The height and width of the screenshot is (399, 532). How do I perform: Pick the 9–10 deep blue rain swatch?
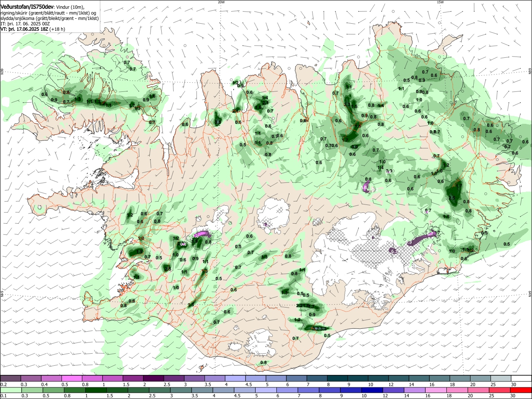pyautogui.click(x=351, y=390)
